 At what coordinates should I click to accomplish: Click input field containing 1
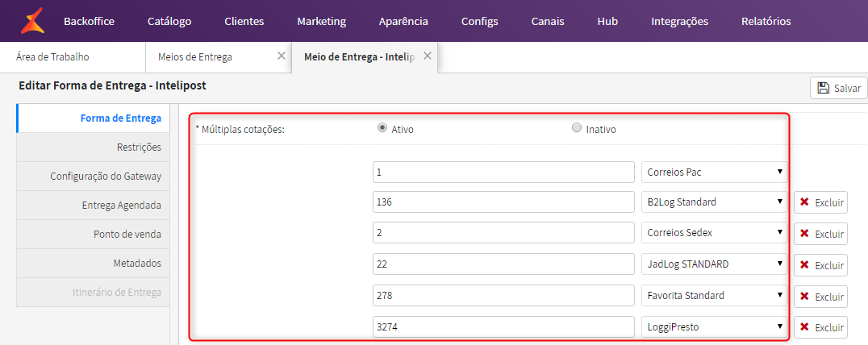[x=503, y=172]
